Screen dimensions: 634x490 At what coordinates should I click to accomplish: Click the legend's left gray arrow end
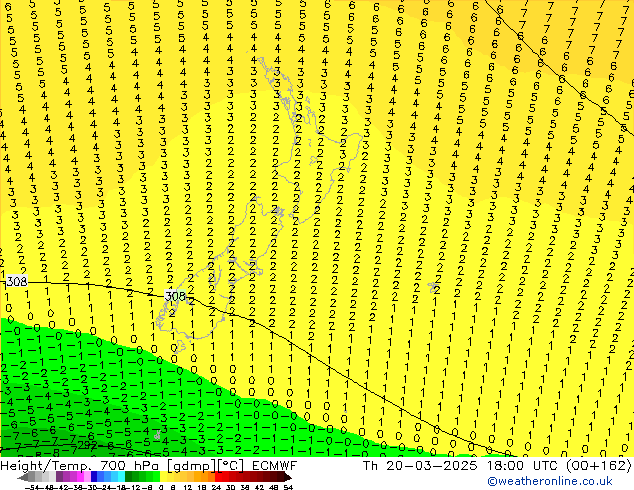[x=23, y=477]
